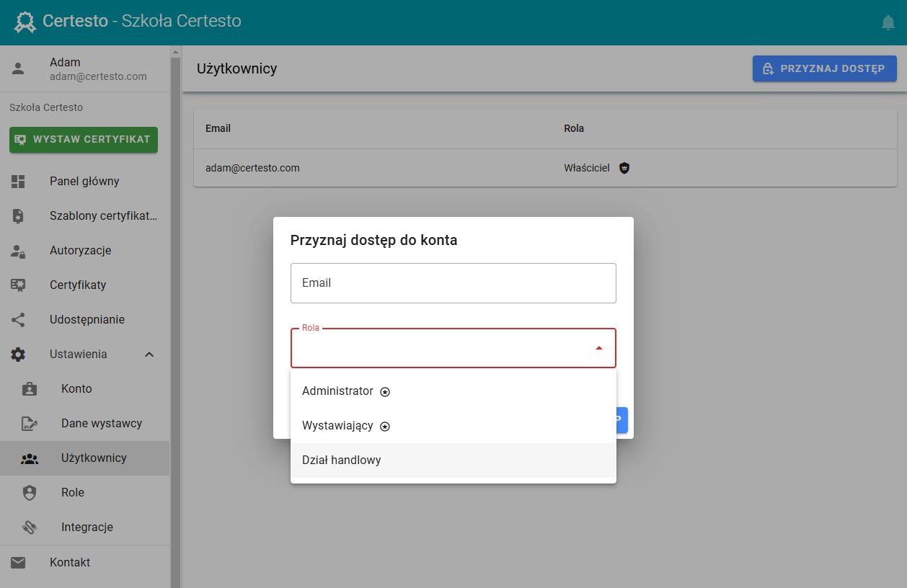Click the adam@certesto.com table cell
Image resolution: width=907 pixels, height=588 pixels.
point(252,168)
